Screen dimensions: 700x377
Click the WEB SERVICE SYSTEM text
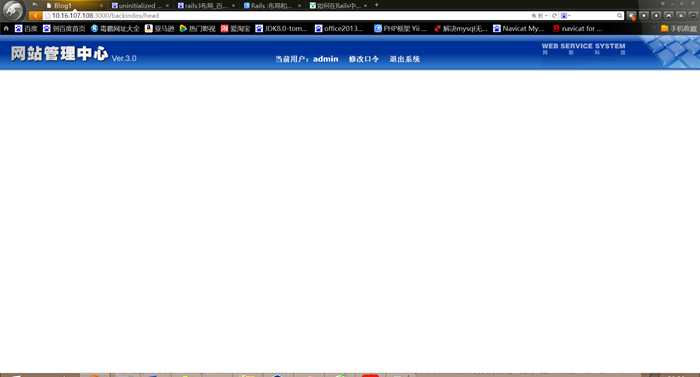[583, 46]
